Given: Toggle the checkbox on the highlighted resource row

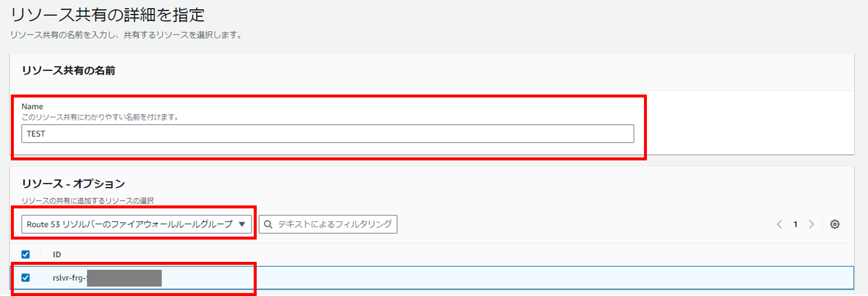Looking at the screenshot, I should tap(25, 278).
